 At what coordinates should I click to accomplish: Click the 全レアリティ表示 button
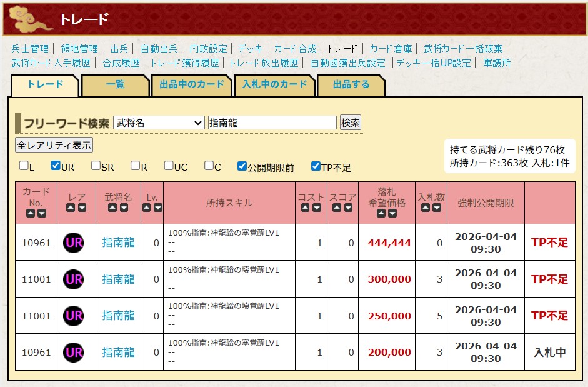[54, 145]
